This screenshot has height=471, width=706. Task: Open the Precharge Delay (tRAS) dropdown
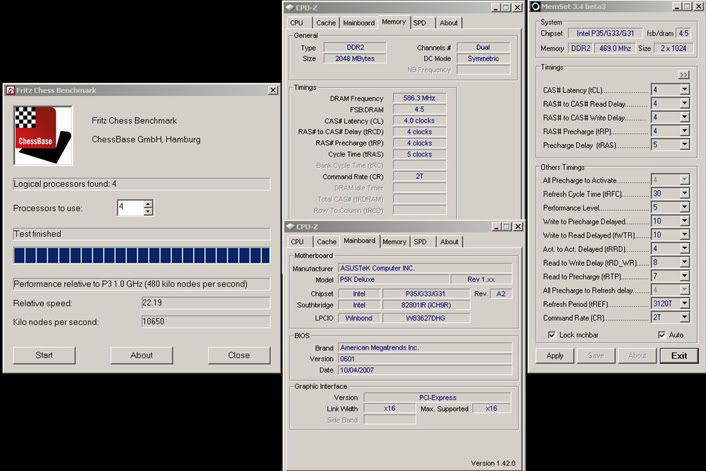(x=684, y=145)
